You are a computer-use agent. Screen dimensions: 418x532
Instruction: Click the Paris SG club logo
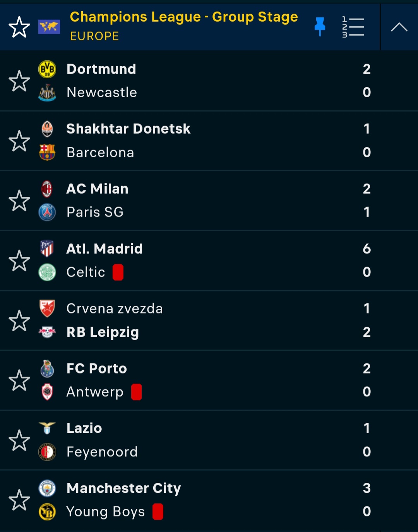pyautogui.click(x=47, y=212)
